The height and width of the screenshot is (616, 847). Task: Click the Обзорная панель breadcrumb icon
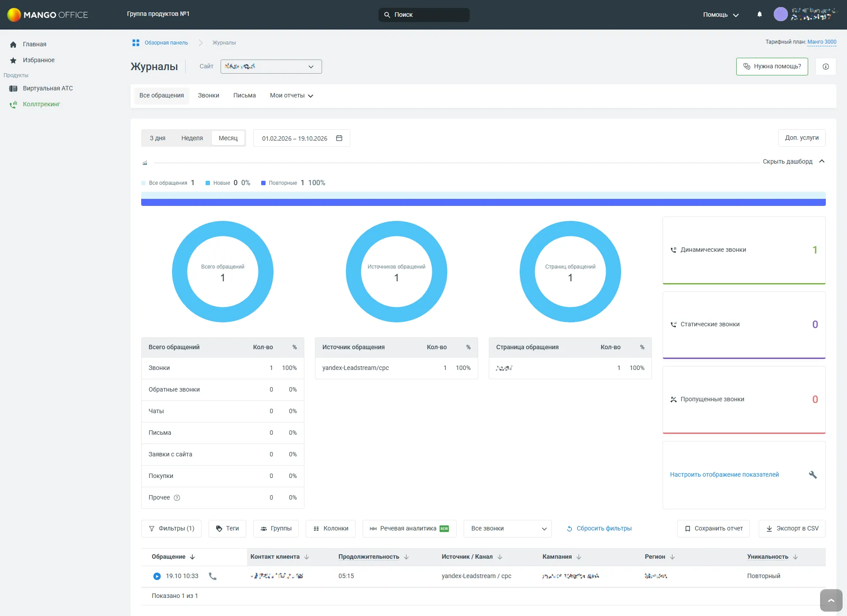pos(136,43)
